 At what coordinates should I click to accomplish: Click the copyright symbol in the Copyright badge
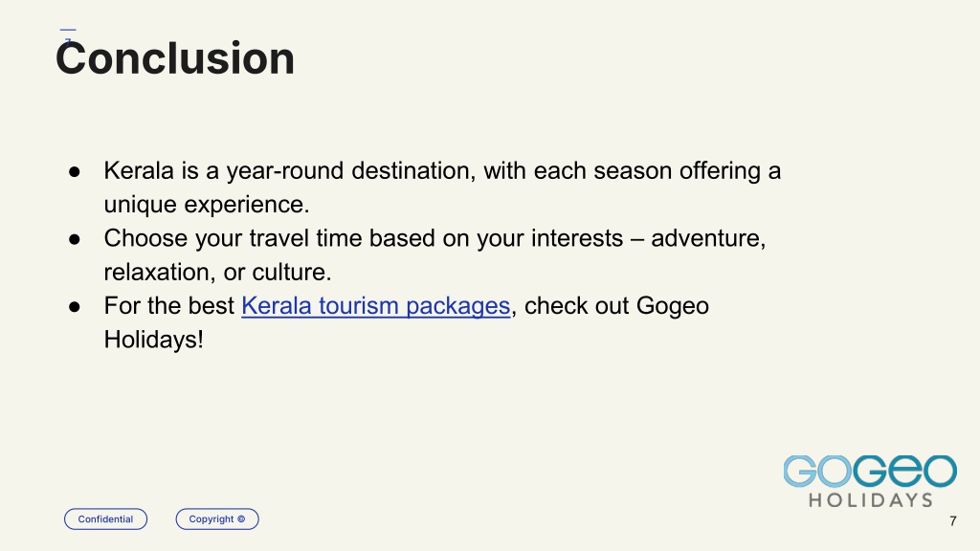click(241, 518)
